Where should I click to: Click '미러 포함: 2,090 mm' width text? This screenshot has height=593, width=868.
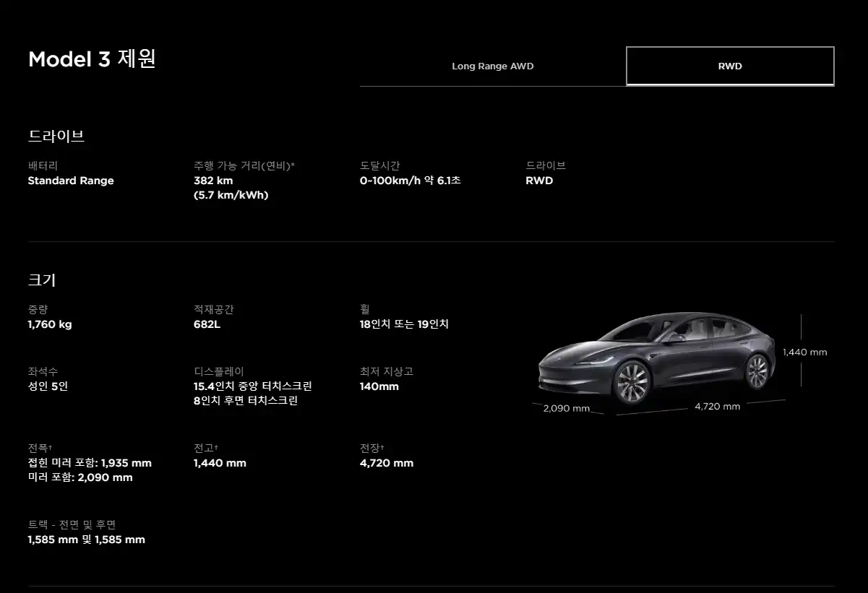(x=80, y=477)
